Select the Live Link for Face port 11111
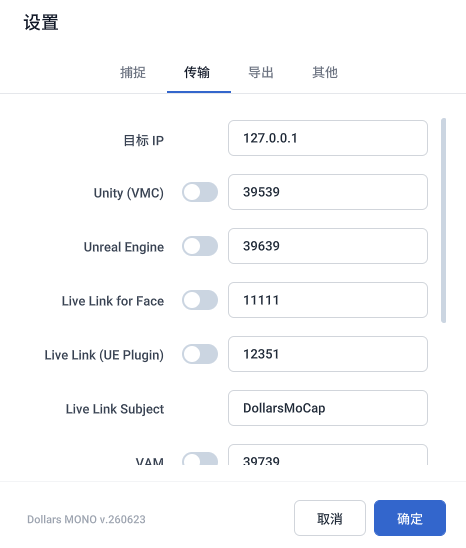The image size is (466, 548). pos(328,300)
